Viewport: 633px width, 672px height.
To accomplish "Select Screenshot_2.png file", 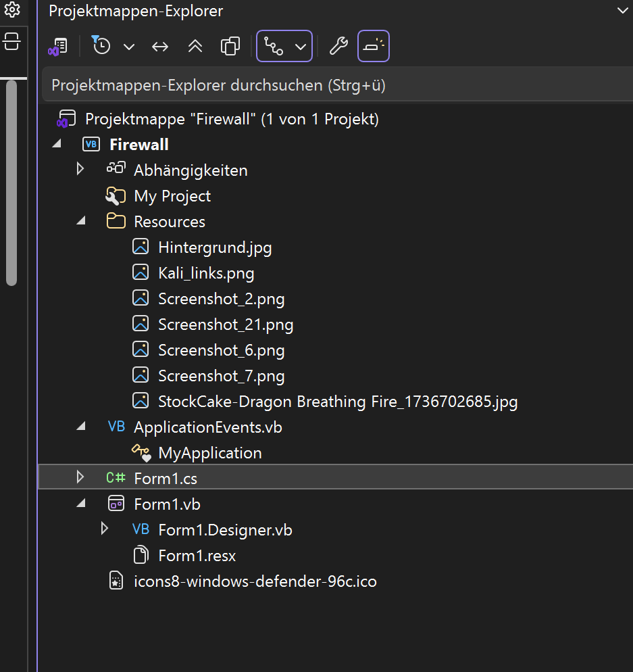I will tap(222, 299).
